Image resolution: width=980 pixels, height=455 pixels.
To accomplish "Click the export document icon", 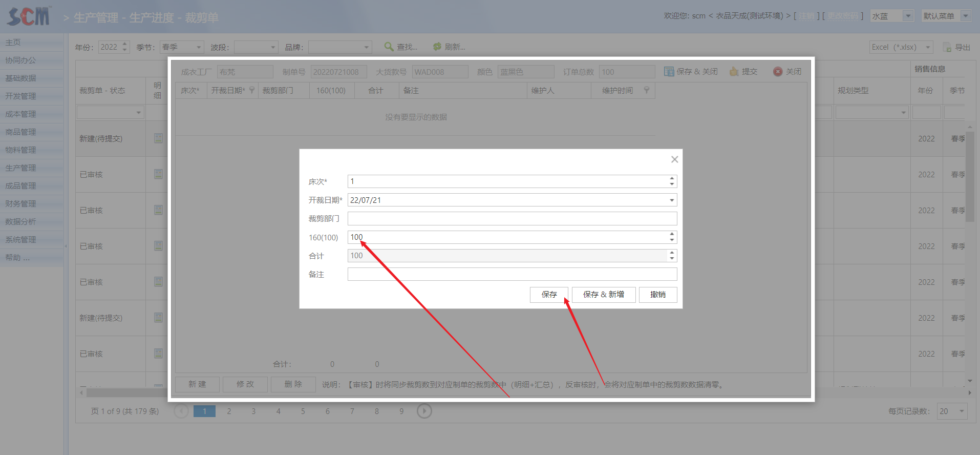I will (x=947, y=47).
